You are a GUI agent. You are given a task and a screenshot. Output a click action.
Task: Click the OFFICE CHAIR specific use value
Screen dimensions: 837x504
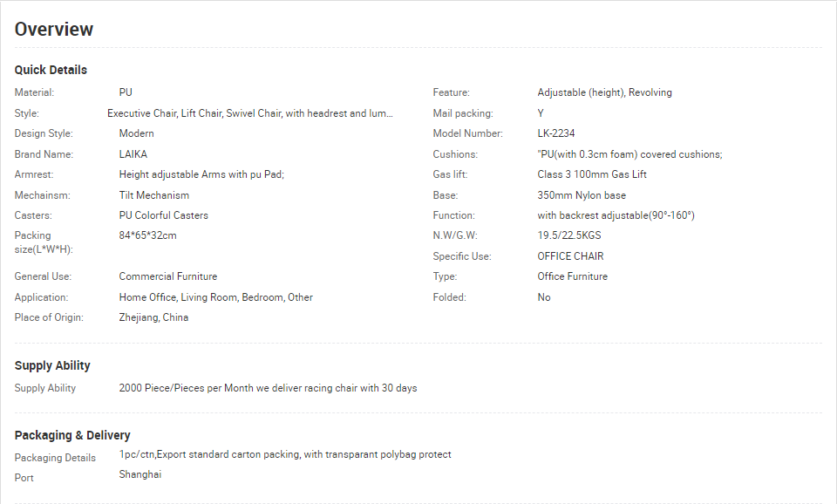pos(570,256)
